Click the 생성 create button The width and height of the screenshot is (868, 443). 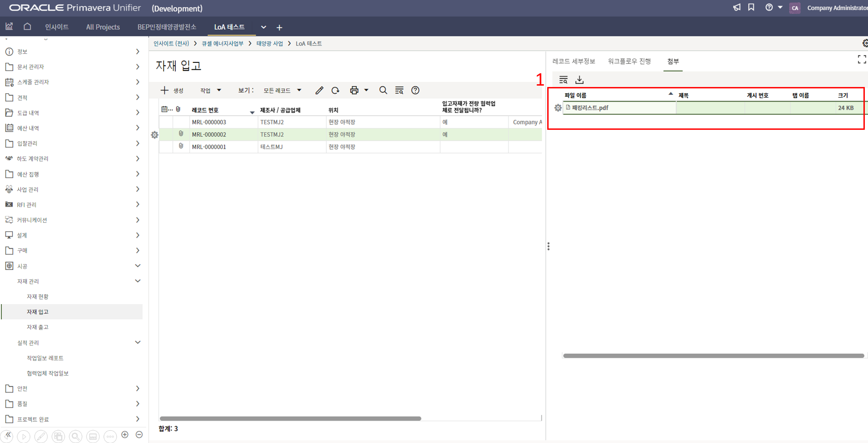[x=172, y=91]
